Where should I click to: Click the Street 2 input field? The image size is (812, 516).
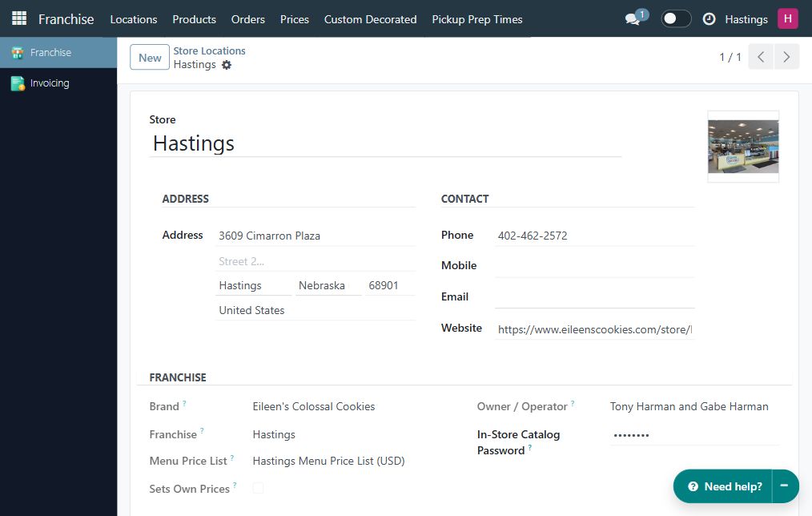point(316,262)
